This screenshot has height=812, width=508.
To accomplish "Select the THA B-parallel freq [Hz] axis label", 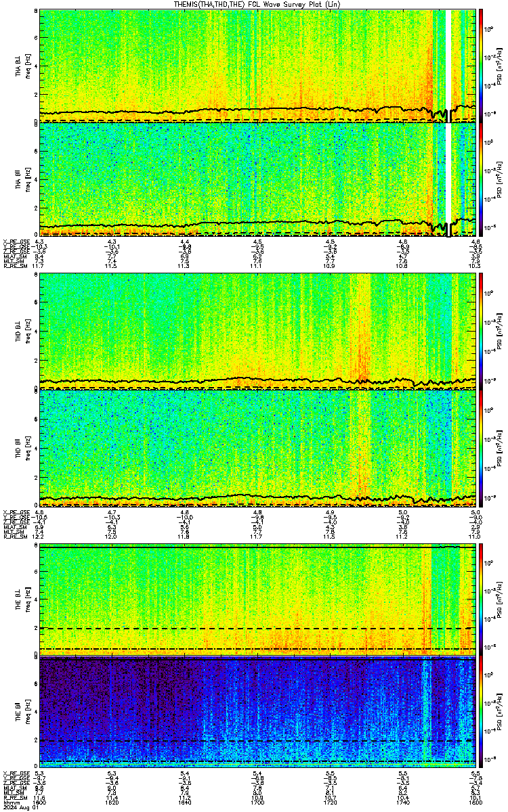I will click(29, 179).
